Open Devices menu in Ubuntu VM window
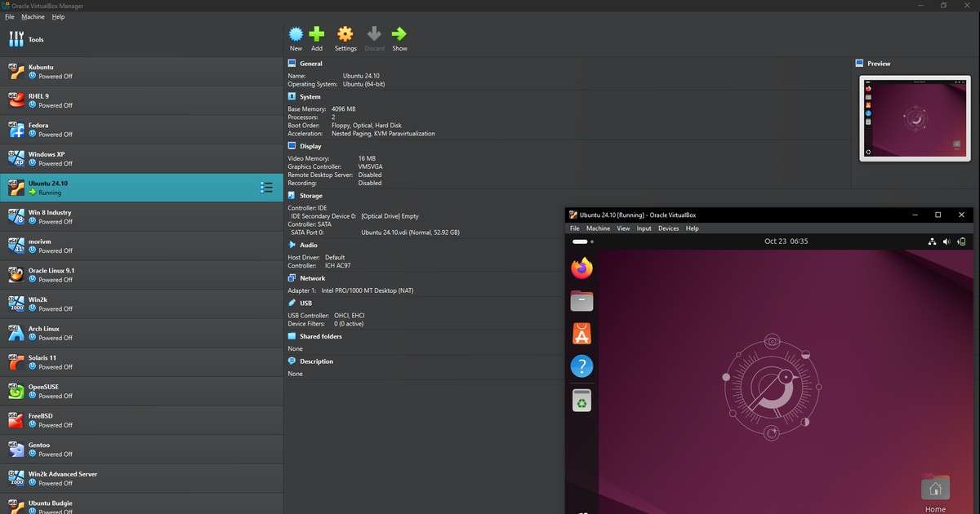The width and height of the screenshot is (980, 514). point(669,228)
